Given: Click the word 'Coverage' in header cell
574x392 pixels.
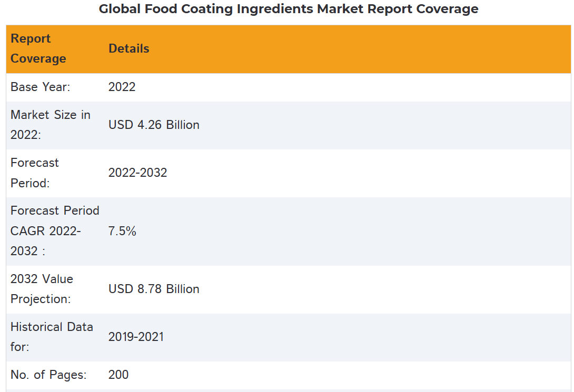Looking at the screenshot, I should pyautogui.click(x=38, y=58).
